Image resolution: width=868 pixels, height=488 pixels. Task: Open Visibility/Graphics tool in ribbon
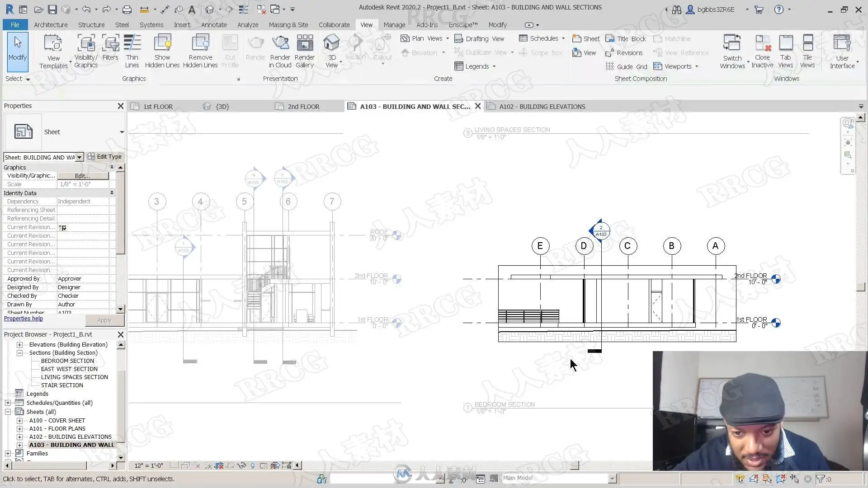tap(86, 52)
